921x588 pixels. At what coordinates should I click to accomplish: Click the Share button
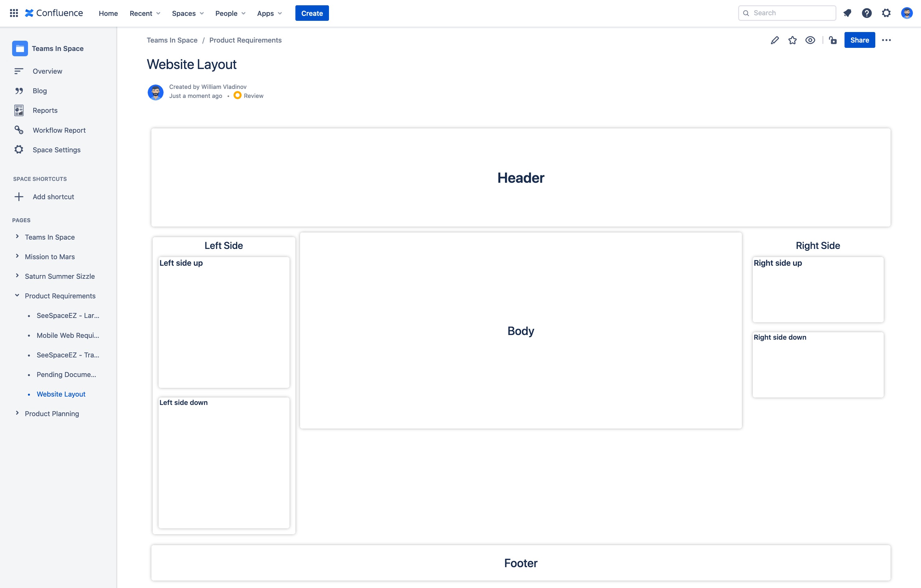(859, 40)
